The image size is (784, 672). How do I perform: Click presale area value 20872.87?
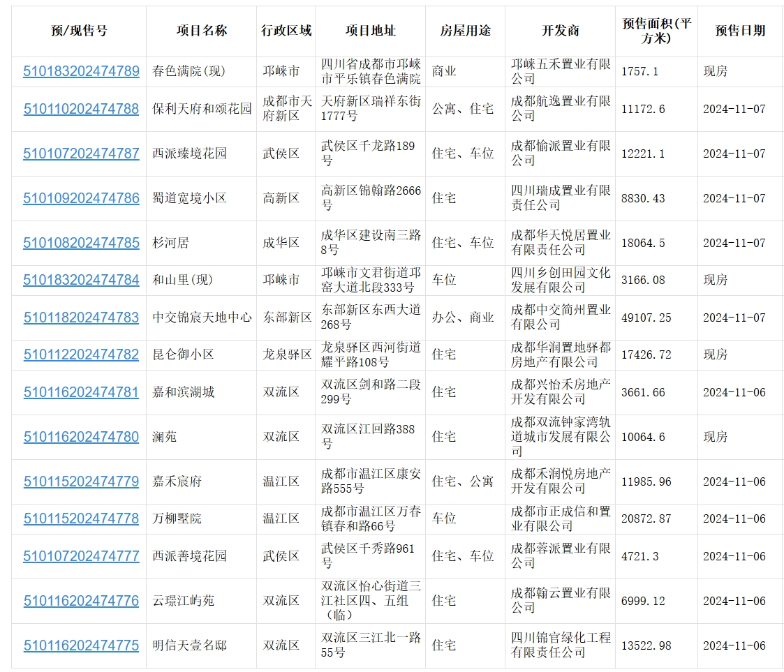point(646,519)
